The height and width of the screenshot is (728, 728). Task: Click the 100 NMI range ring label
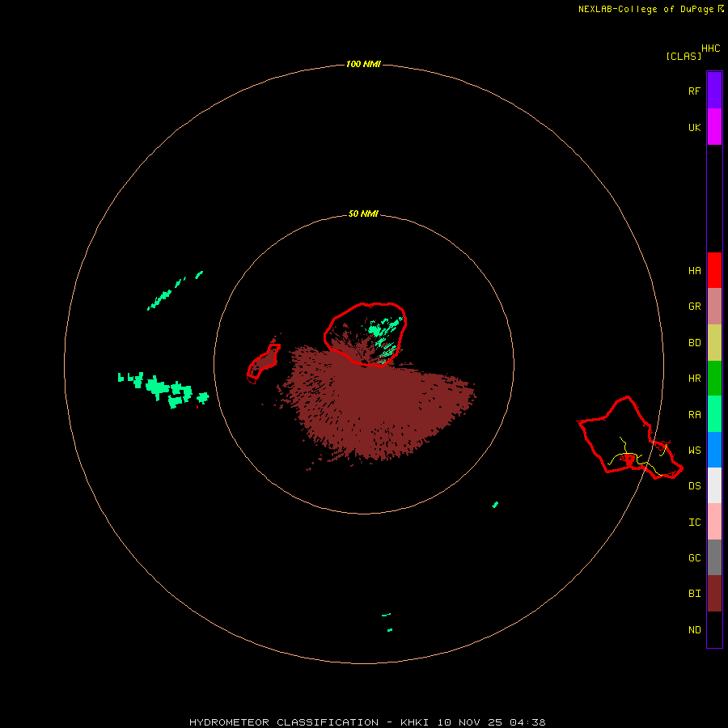[363, 64]
